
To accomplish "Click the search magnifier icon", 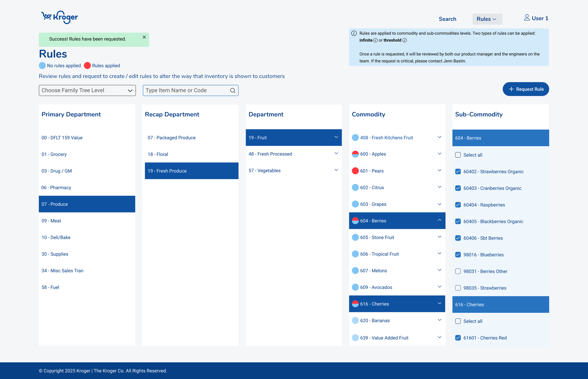I will [x=233, y=90].
